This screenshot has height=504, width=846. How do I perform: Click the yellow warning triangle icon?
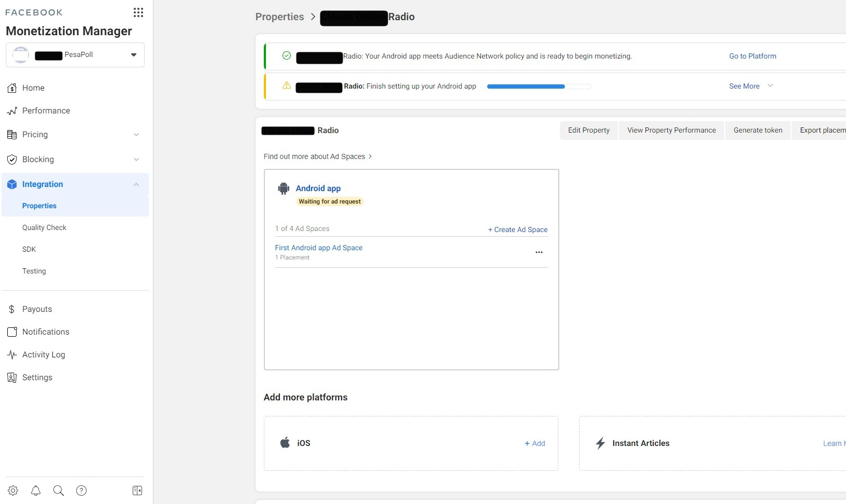287,85
